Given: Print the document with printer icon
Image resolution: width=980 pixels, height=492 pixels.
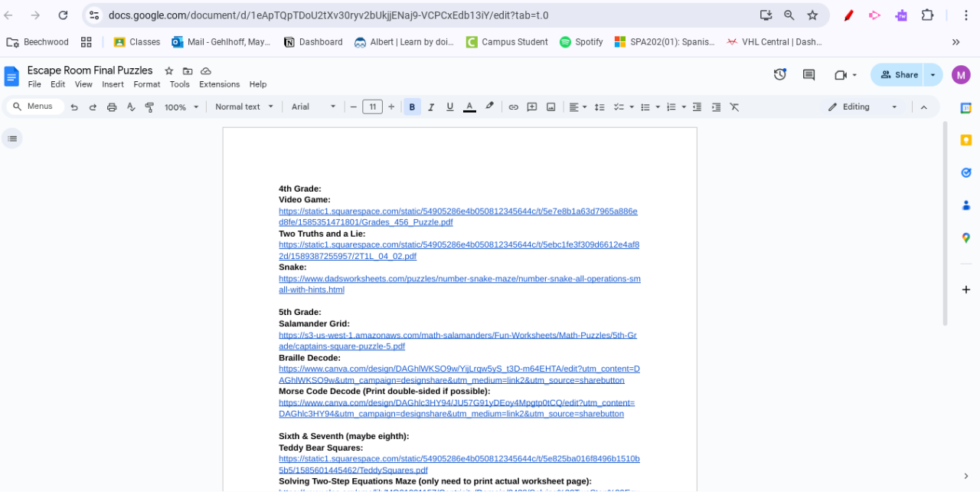Looking at the screenshot, I should [112, 107].
